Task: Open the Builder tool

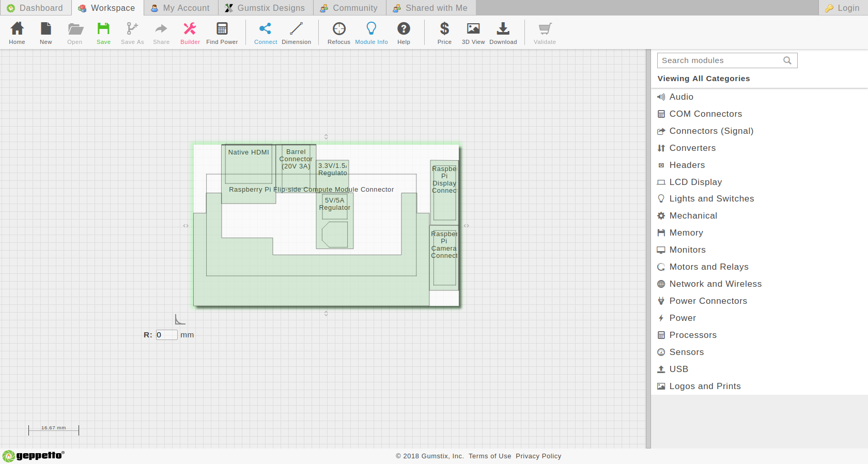Action: (x=190, y=33)
